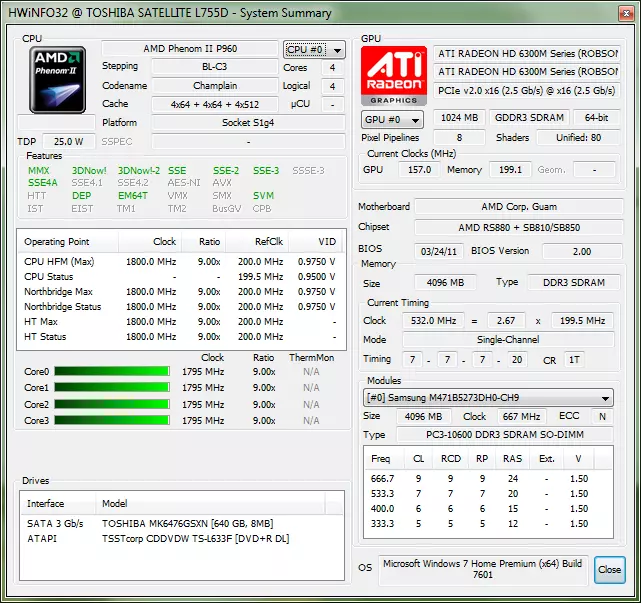
Task: Click the VID column header
Action: click(316, 242)
